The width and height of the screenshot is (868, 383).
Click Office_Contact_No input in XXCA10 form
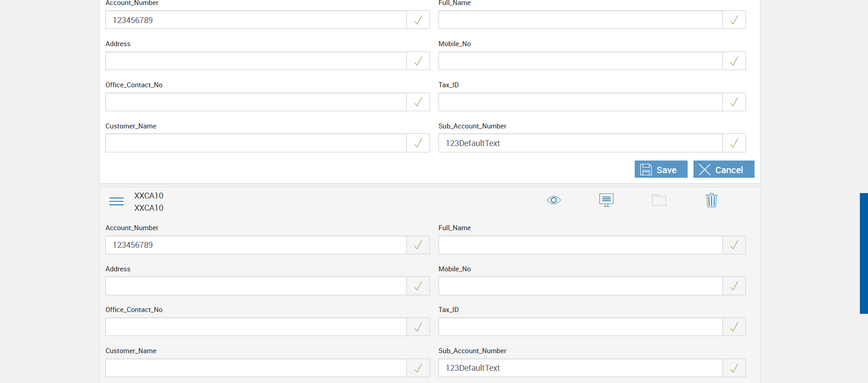(x=256, y=326)
